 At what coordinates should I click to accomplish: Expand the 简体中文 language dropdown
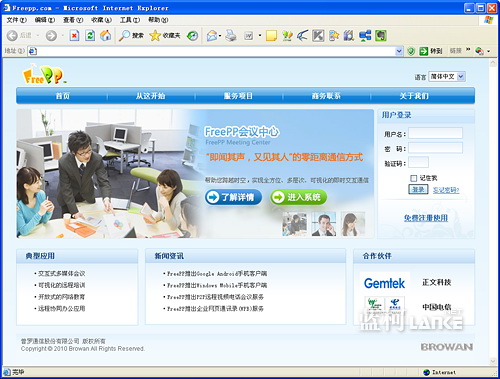[x=461, y=77]
